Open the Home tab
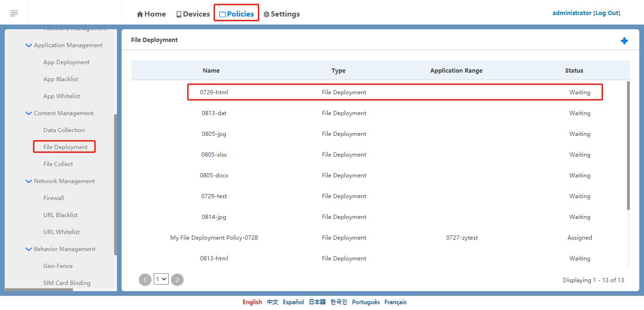644x310 pixels. (151, 14)
